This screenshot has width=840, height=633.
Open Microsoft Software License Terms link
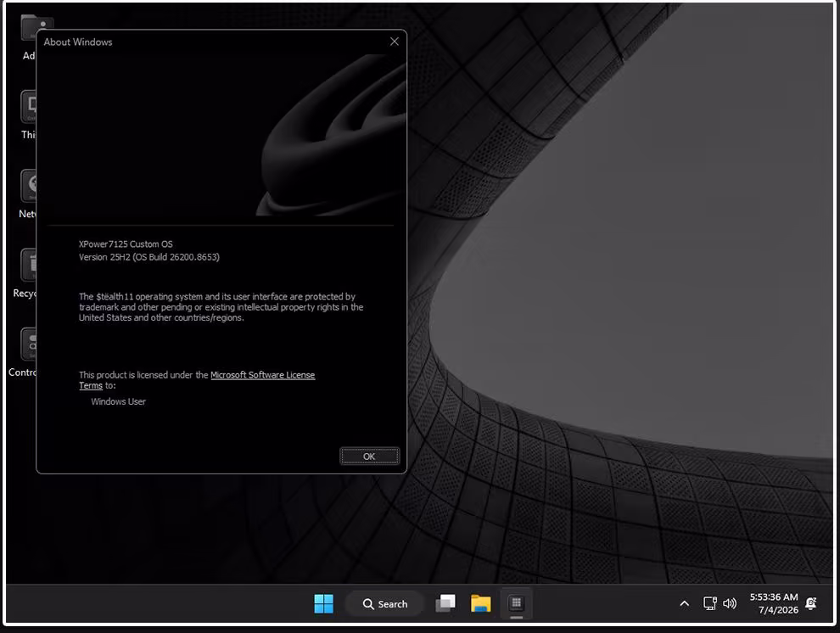click(262, 375)
